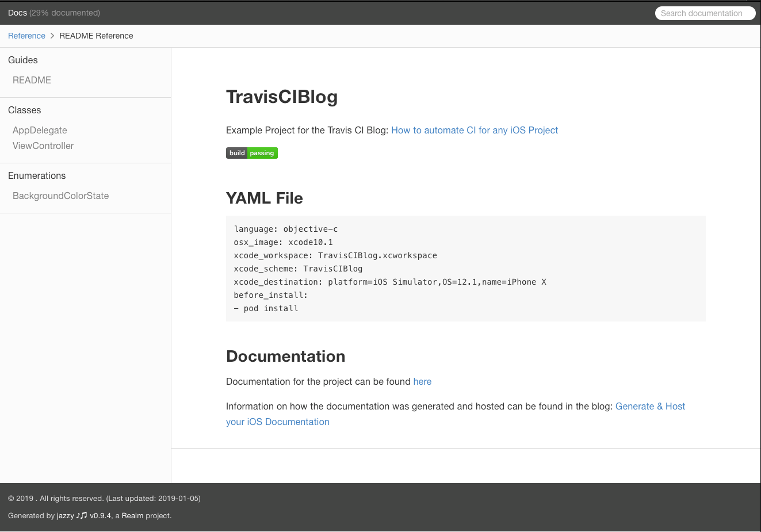761x532 pixels.
Task: Open How to automate CI link
Action: 475,130
